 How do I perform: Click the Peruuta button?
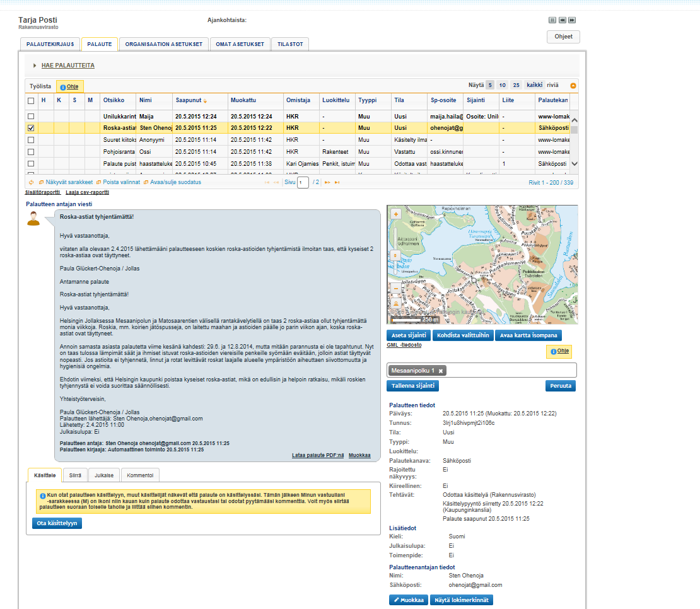click(561, 386)
